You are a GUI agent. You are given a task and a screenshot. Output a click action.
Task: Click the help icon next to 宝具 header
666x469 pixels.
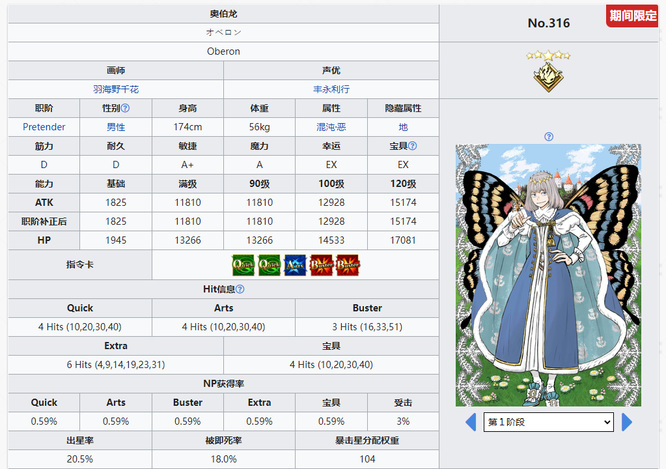(412, 146)
